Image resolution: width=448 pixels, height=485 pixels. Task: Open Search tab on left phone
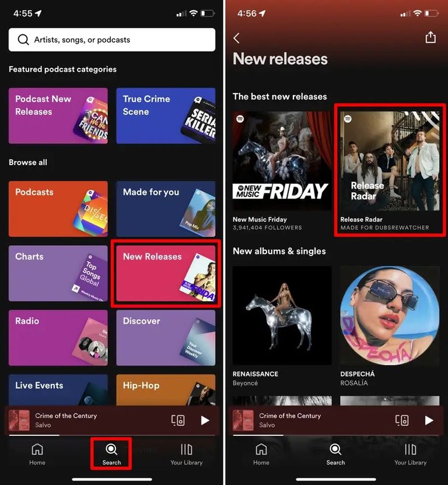coord(111,454)
